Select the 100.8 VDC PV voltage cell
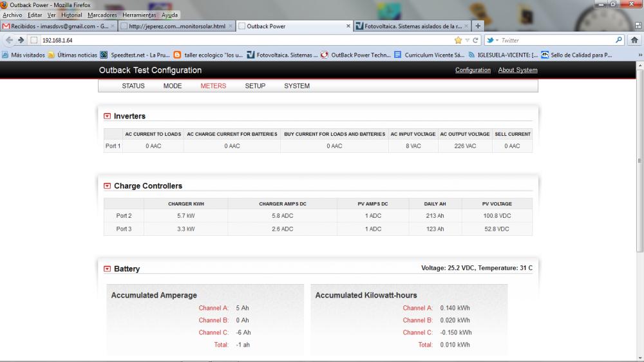 point(497,216)
